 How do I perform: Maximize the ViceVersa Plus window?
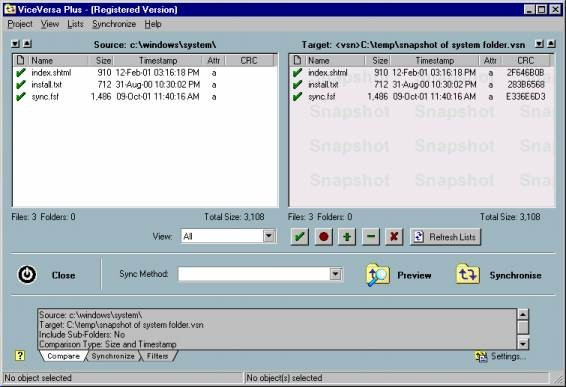(x=542, y=9)
